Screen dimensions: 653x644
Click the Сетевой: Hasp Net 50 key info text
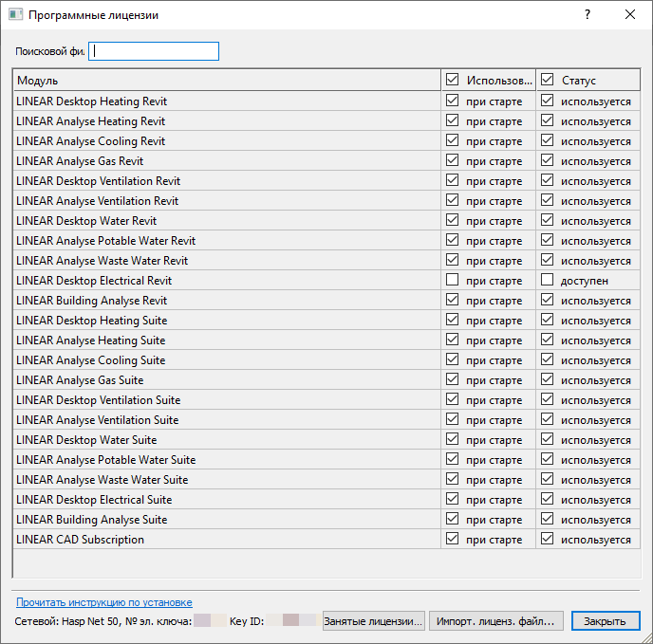103,621
